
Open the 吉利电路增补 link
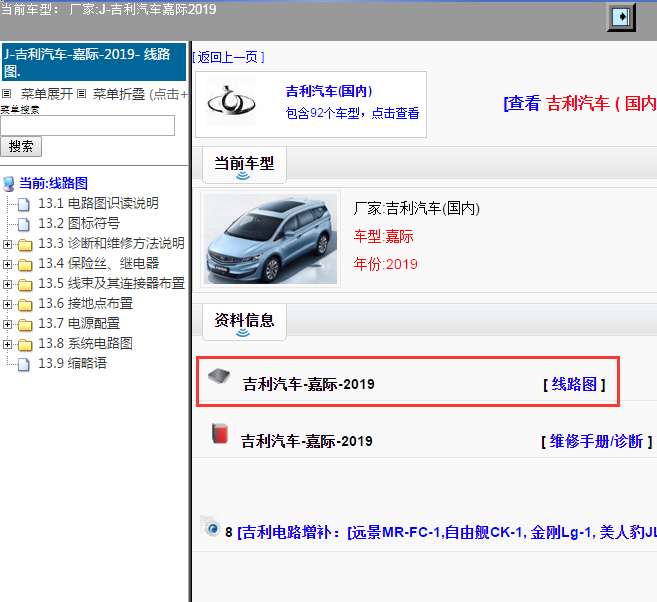tap(447, 532)
